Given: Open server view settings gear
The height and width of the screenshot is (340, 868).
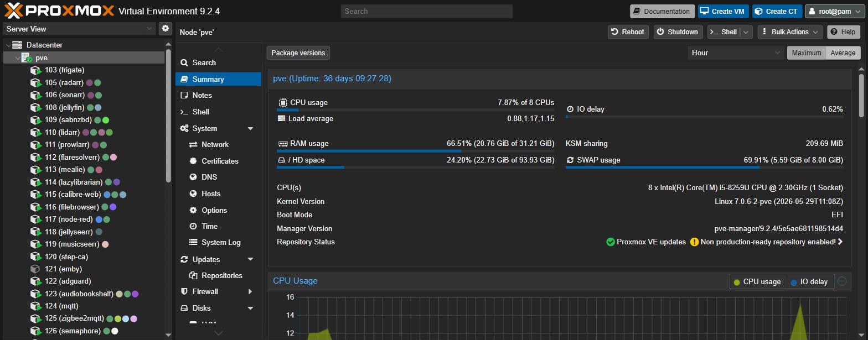Looking at the screenshot, I should 165,28.
